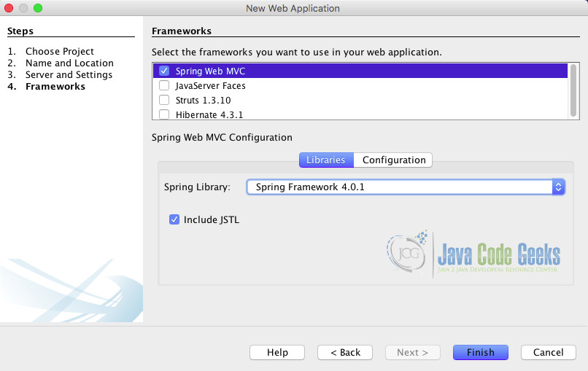
Task: Click the Server and Settings step
Action: [69, 74]
